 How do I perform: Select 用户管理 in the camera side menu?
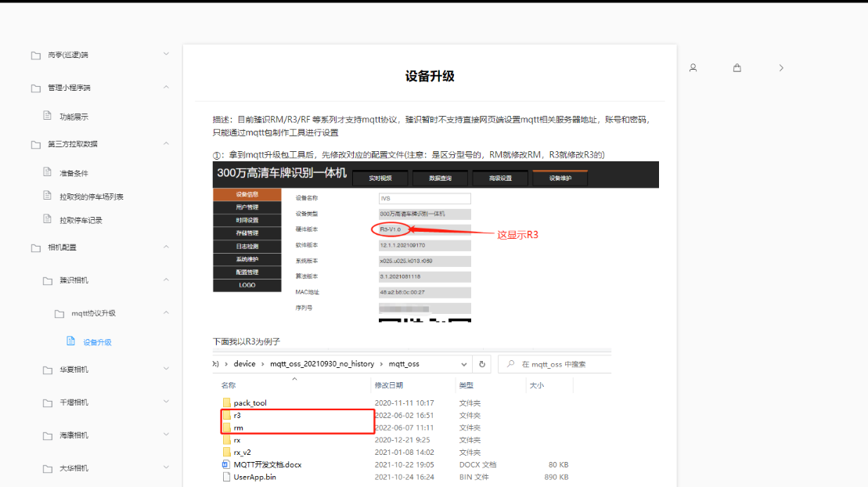point(247,207)
